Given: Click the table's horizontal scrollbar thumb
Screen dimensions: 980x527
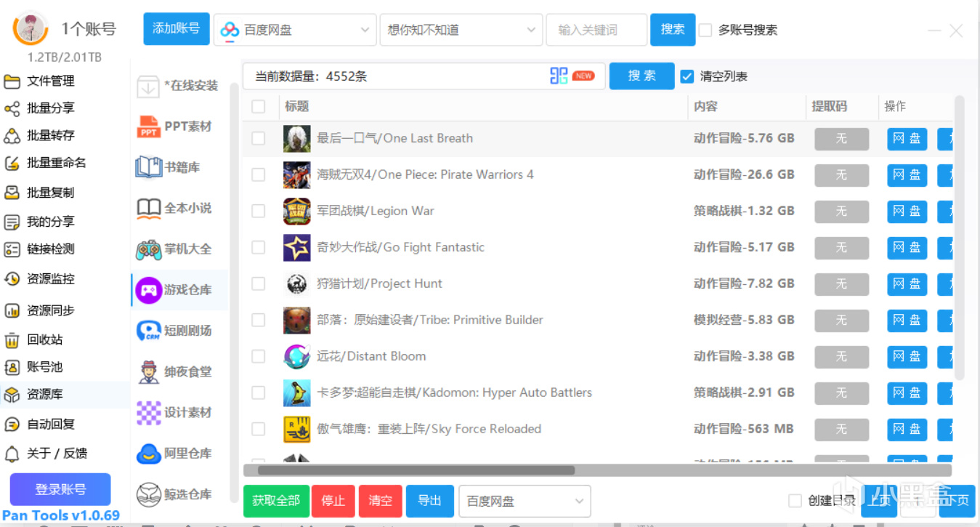Looking at the screenshot, I should pos(416,470).
